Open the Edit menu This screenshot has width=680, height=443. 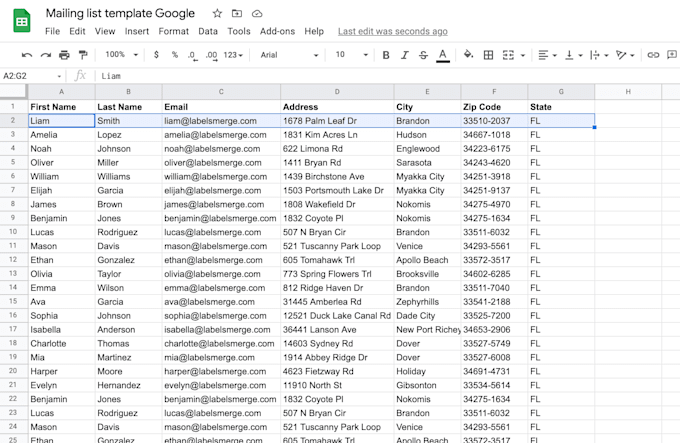coord(77,31)
